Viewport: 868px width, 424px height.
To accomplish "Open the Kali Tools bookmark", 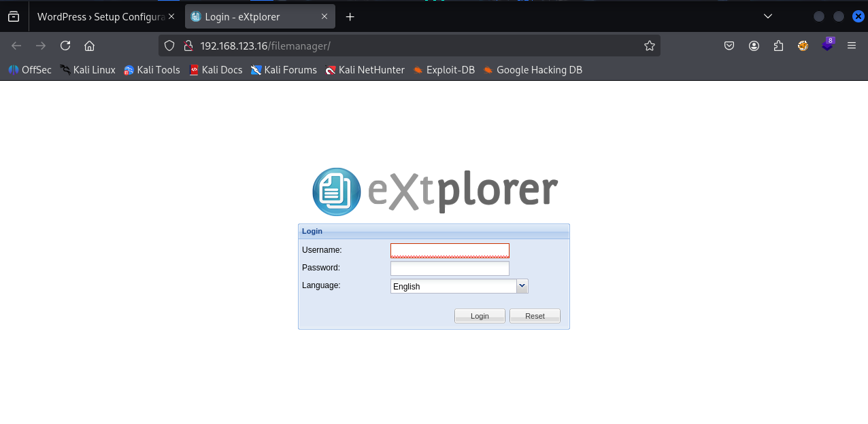I will point(152,69).
